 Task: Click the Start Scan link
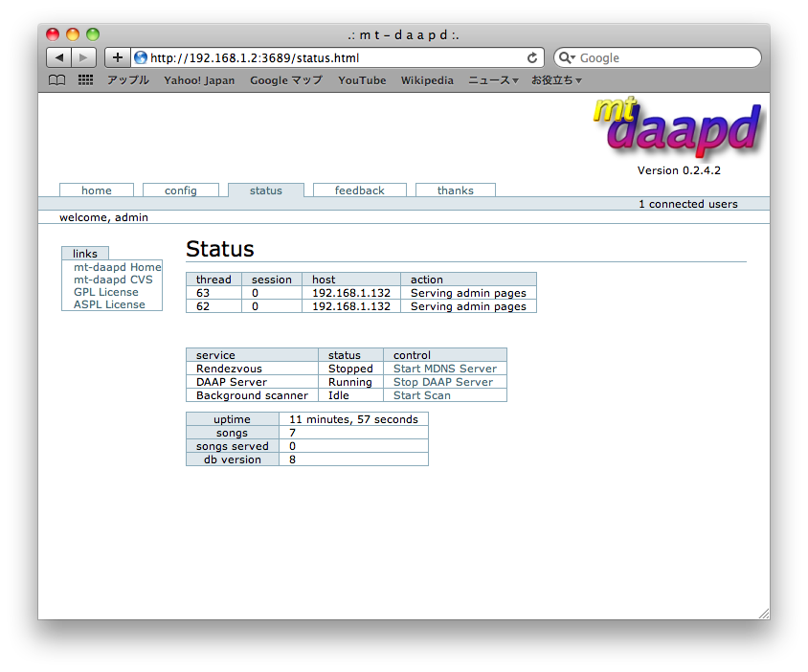(421, 395)
